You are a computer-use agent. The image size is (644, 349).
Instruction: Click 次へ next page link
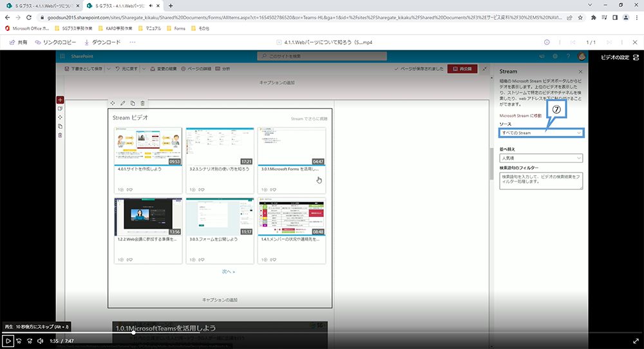(229, 272)
